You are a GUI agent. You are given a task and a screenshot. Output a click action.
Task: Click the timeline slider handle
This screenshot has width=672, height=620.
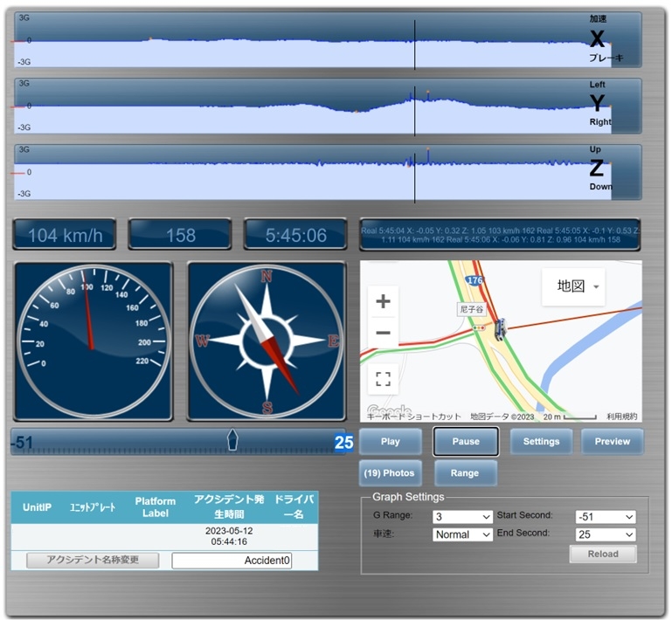[x=232, y=440]
